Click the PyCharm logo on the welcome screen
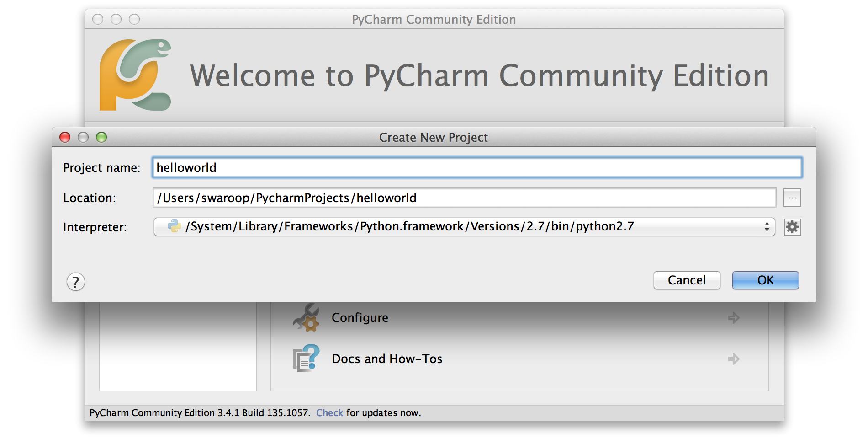This screenshot has width=868, height=439. coord(135,75)
